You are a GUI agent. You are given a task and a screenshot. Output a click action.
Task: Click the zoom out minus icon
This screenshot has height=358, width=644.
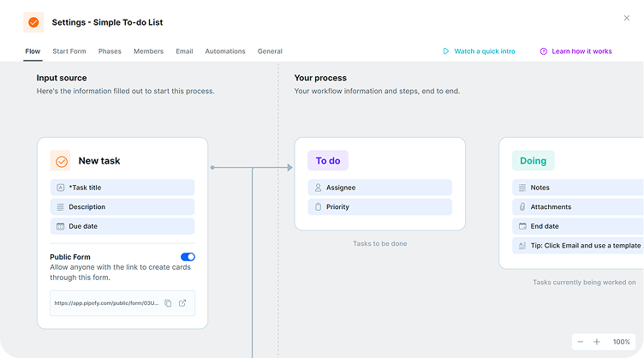tap(580, 342)
